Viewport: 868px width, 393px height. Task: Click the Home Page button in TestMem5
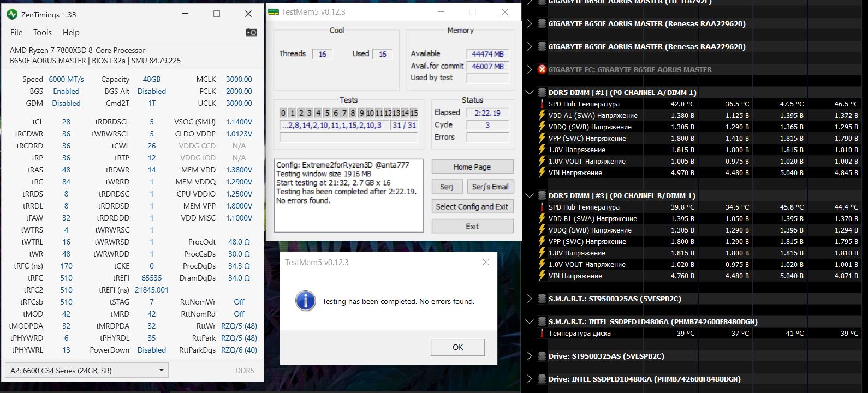[x=472, y=167]
